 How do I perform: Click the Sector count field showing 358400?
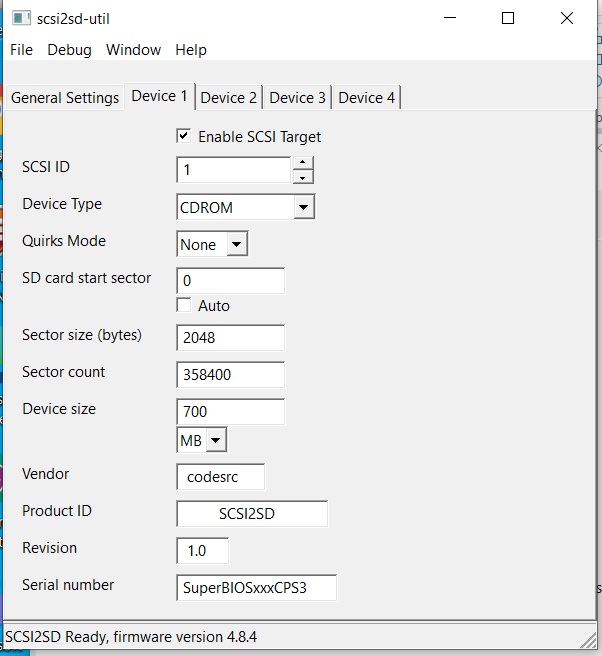[231, 374]
